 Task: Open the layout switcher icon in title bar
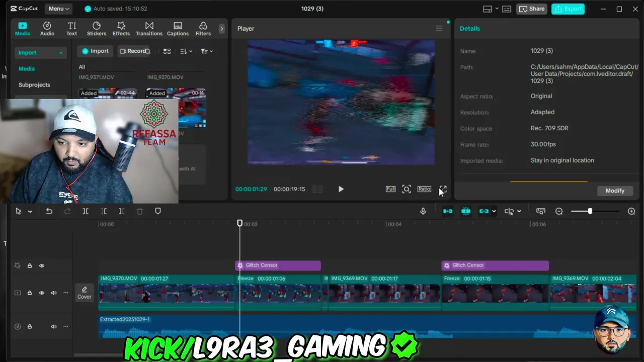[x=487, y=9]
